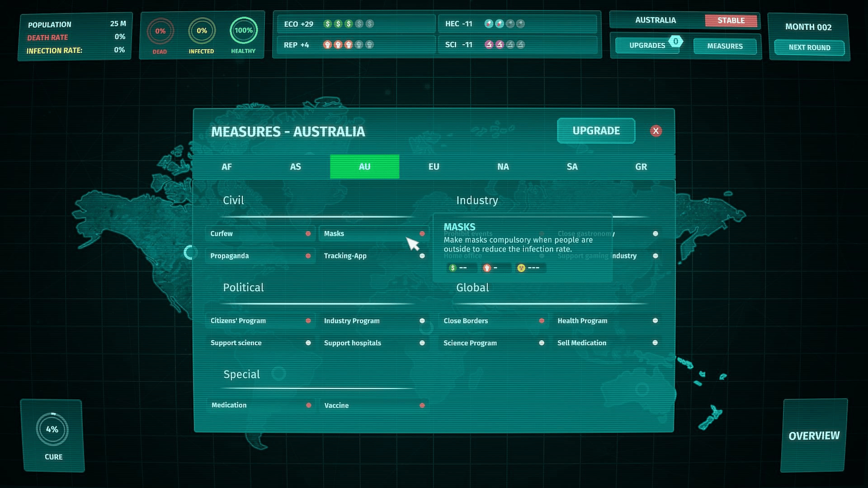Click the first blue HEC health icon
Viewport: 868px width, 488px height.
coord(489,23)
